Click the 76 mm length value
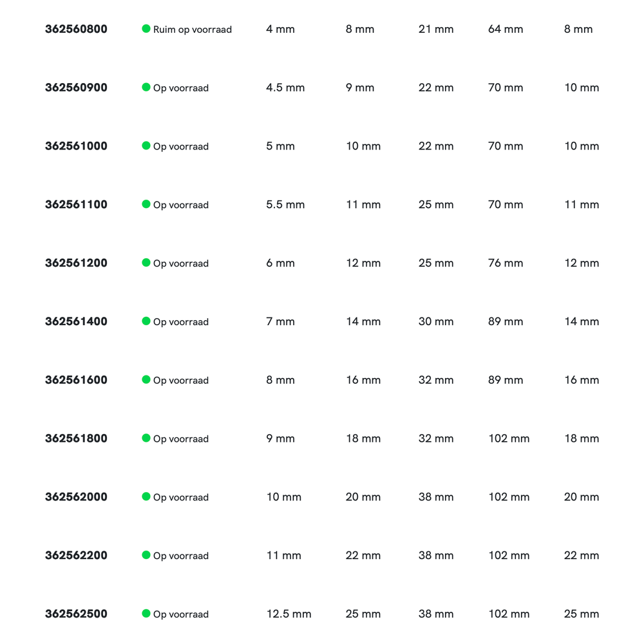The image size is (644, 644). coord(506,263)
